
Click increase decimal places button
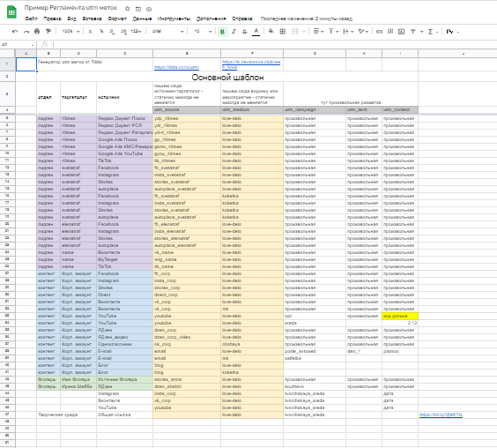coord(123,32)
